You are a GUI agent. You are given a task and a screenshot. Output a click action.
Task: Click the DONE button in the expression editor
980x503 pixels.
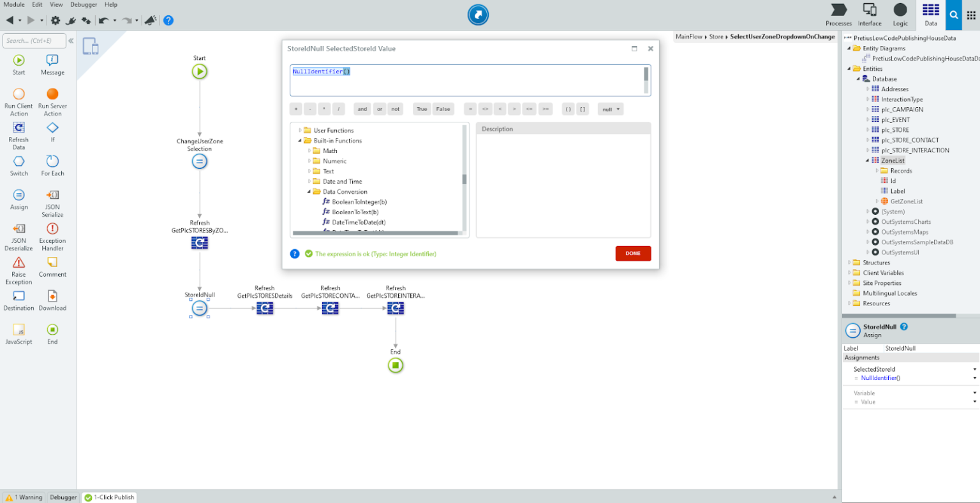633,253
